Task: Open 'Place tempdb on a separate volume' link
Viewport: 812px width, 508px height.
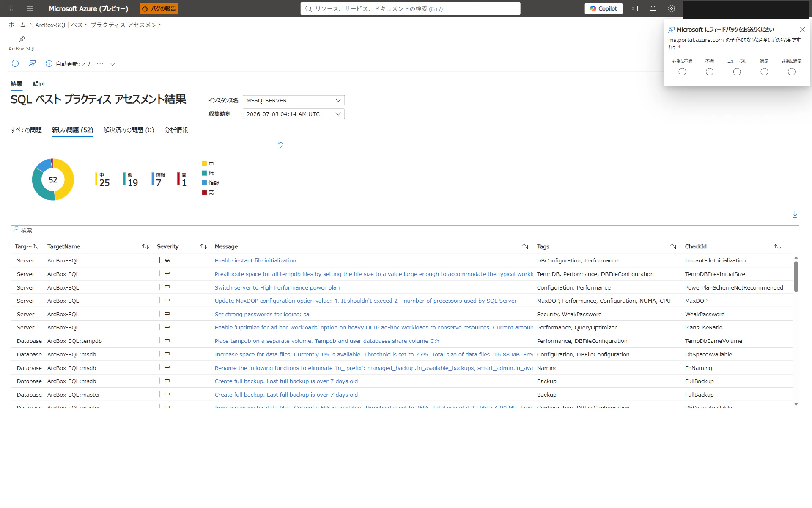Action: [x=327, y=341]
